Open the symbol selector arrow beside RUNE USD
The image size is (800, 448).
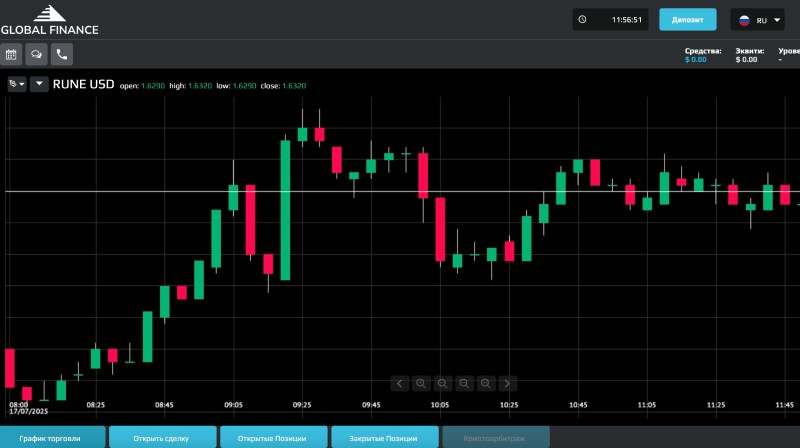coord(39,84)
